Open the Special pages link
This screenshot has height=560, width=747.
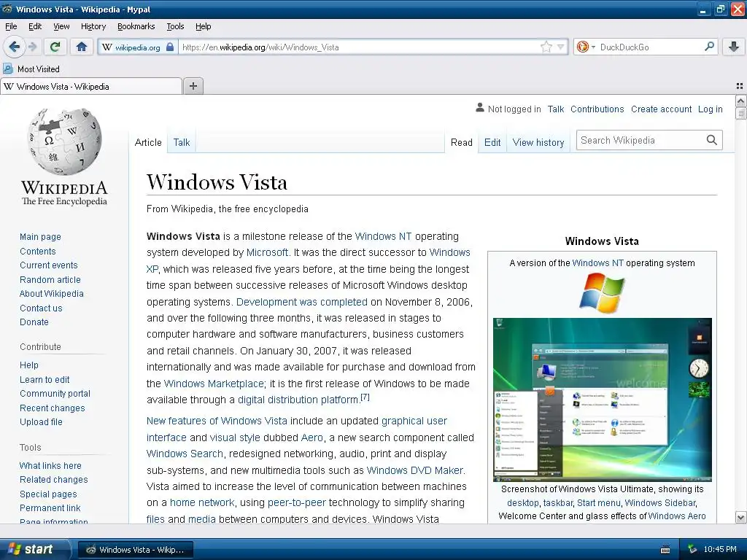48,494
